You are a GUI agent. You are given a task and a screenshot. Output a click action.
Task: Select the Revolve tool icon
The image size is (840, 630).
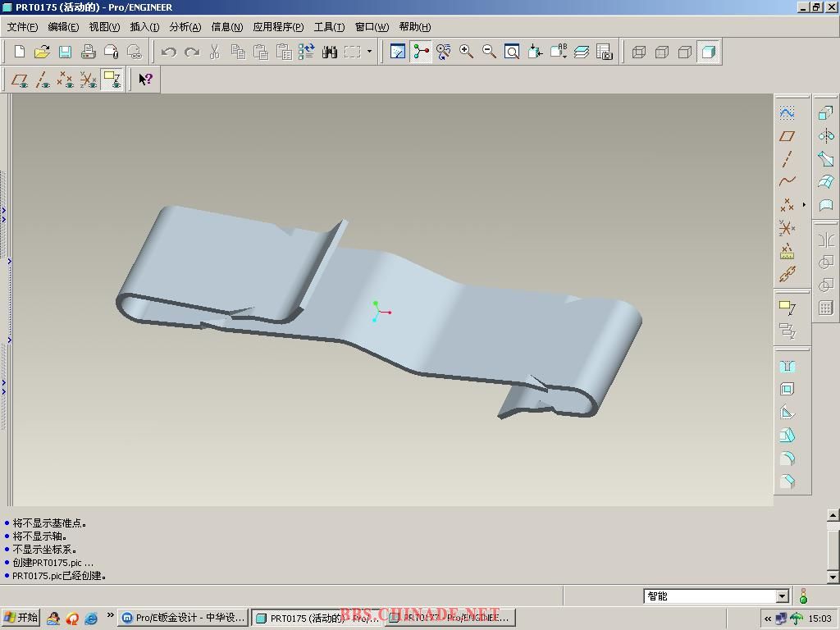pos(825,136)
